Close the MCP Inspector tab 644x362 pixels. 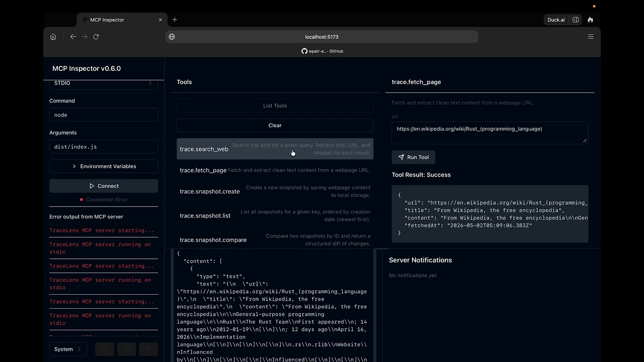click(x=160, y=20)
